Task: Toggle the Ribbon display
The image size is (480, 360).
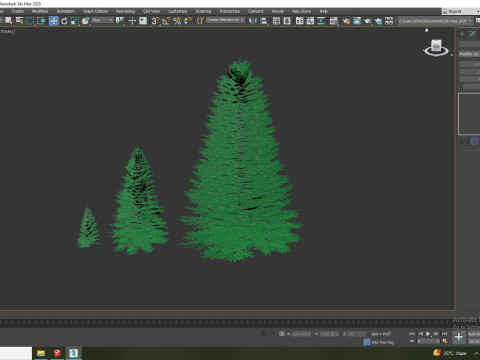Action: (x=299, y=21)
